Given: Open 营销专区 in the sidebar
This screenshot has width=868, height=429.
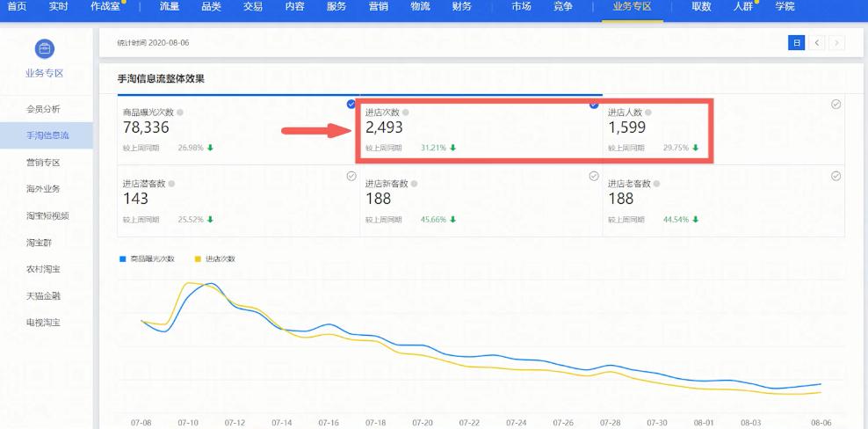Looking at the screenshot, I should pyautogui.click(x=43, y=163).
